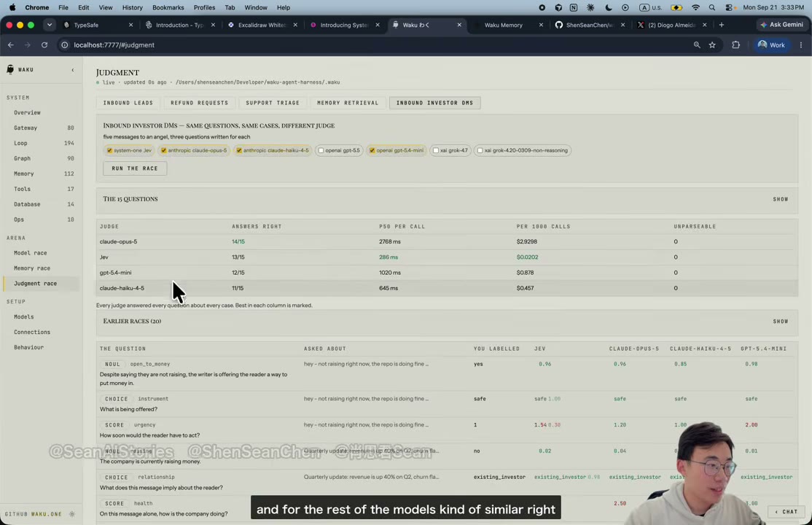Screen dimensions: 812x525
Task: Click Jev's 286 ms value
Action: [x=389, y=257]
